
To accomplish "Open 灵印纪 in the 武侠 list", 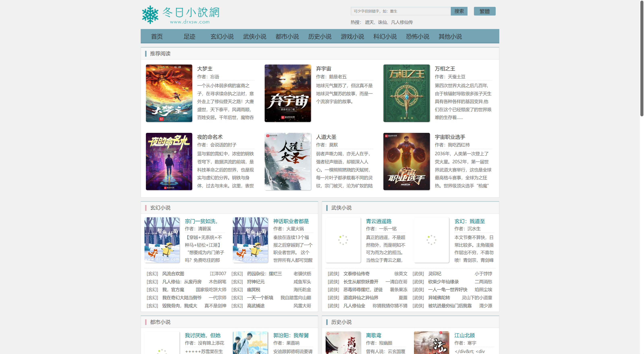I will (x=434, y=274).
